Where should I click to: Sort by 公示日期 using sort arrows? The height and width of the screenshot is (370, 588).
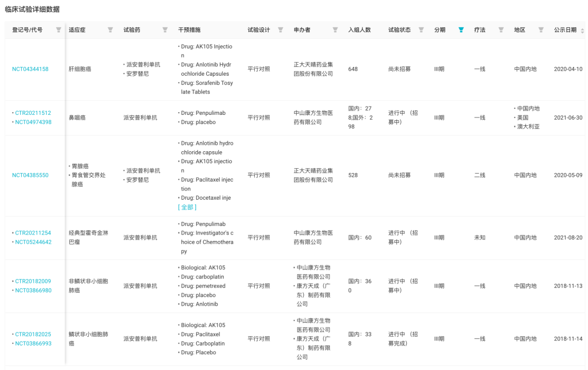[x=583, y=30]
